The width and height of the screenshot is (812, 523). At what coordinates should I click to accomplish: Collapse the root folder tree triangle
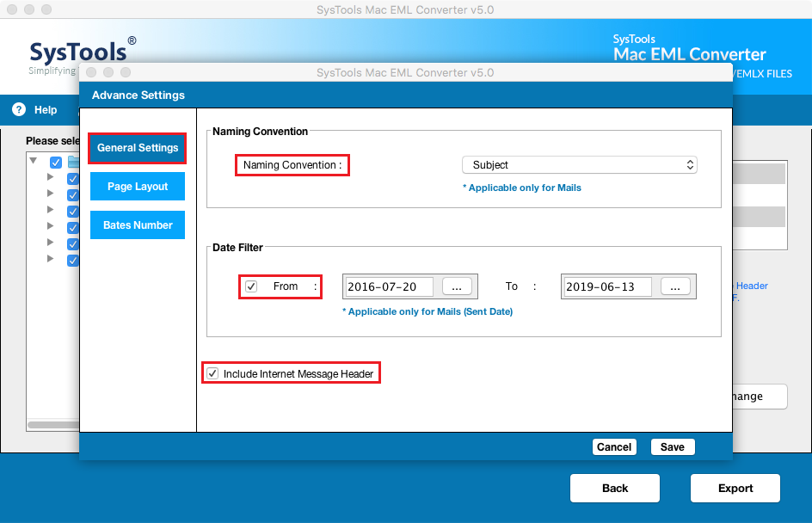pyautogui.click(x=34, y=161)
